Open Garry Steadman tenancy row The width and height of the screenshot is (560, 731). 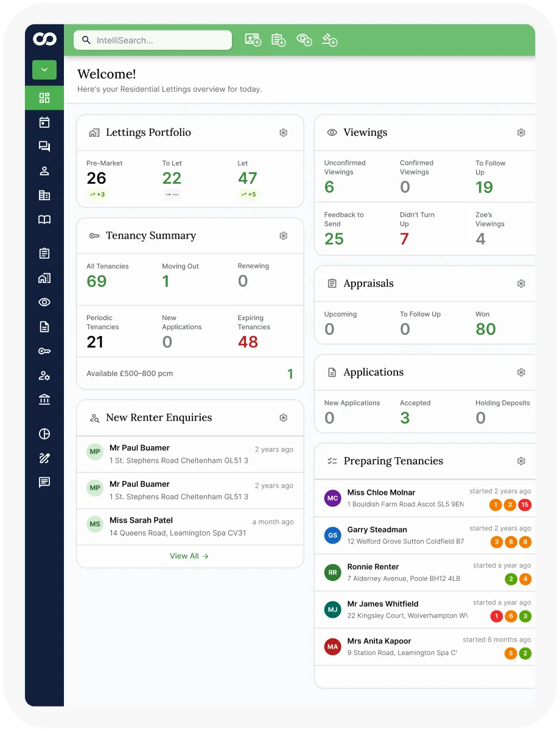tap(425, 536)
